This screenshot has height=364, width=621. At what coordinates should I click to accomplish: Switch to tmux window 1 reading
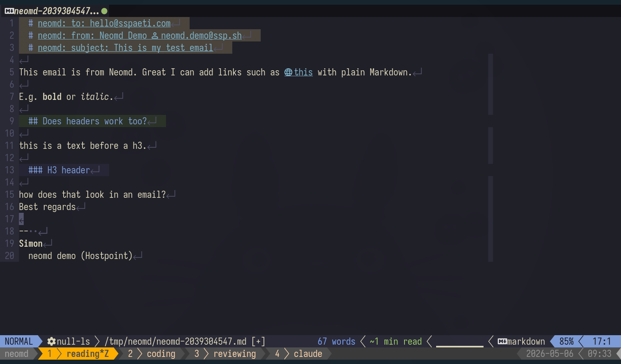(78, 354)
